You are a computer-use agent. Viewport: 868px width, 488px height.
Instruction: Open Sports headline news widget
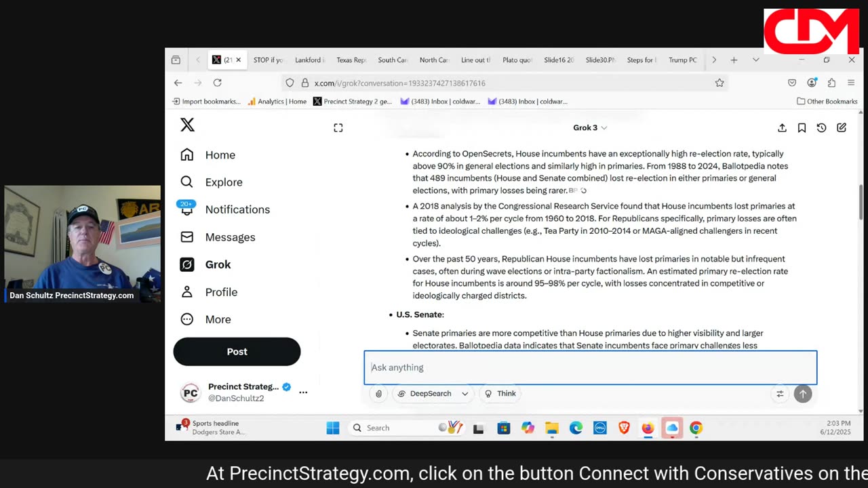point(210,428)
